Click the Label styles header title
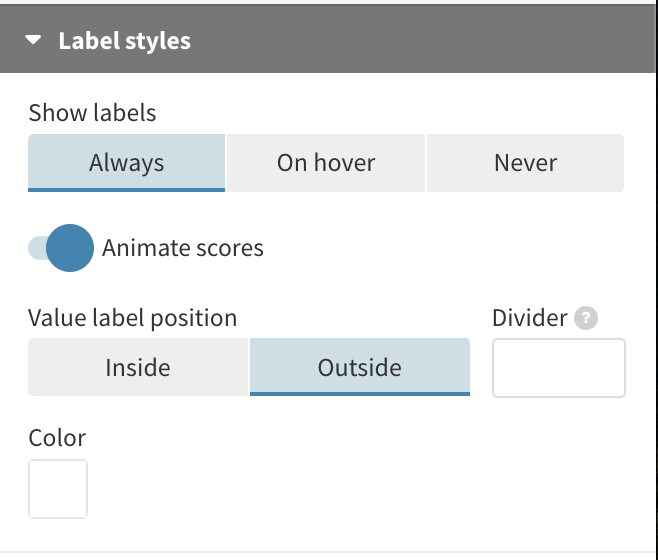This screenshot has height=560, width=658. click(124, 41)
